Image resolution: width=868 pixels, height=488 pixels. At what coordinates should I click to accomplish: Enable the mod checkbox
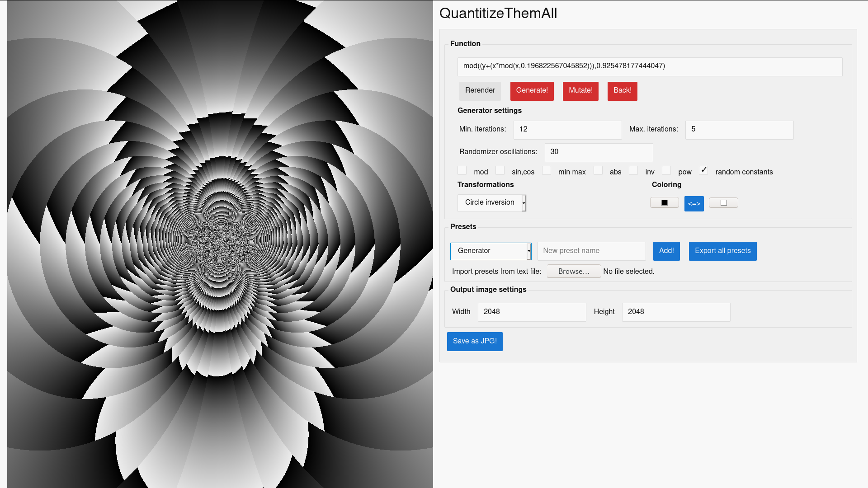(462, 170)
